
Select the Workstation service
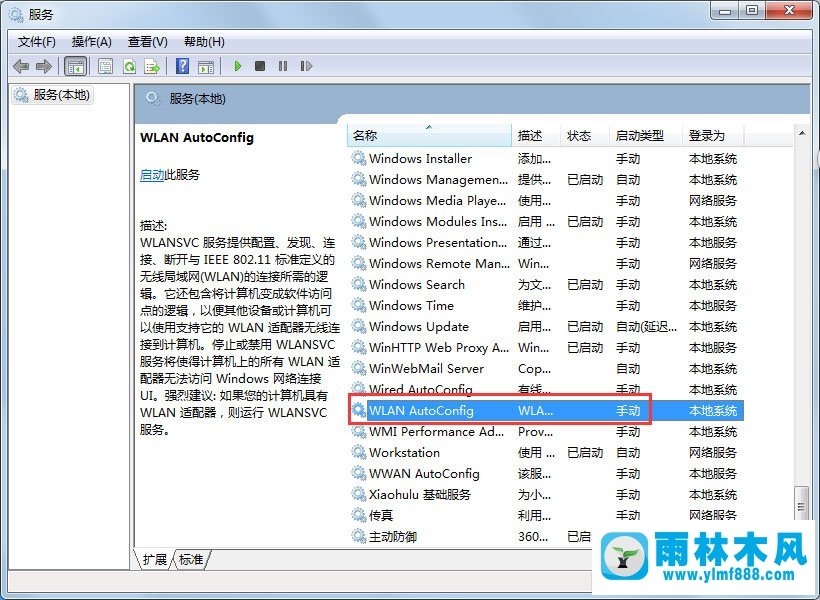(545, 452)
